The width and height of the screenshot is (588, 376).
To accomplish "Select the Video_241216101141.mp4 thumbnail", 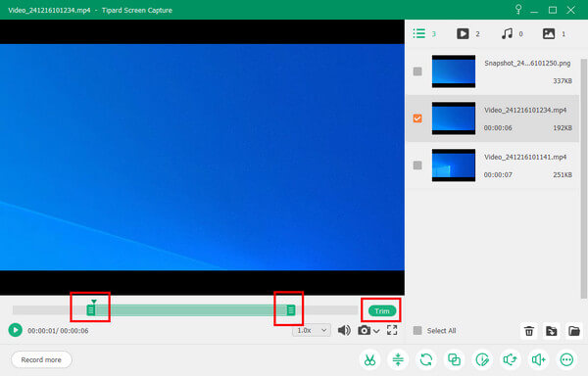I will click(454, 165).
